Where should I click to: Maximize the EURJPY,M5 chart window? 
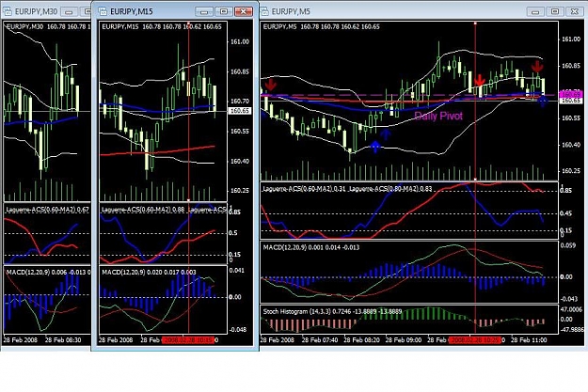point(555,12)
